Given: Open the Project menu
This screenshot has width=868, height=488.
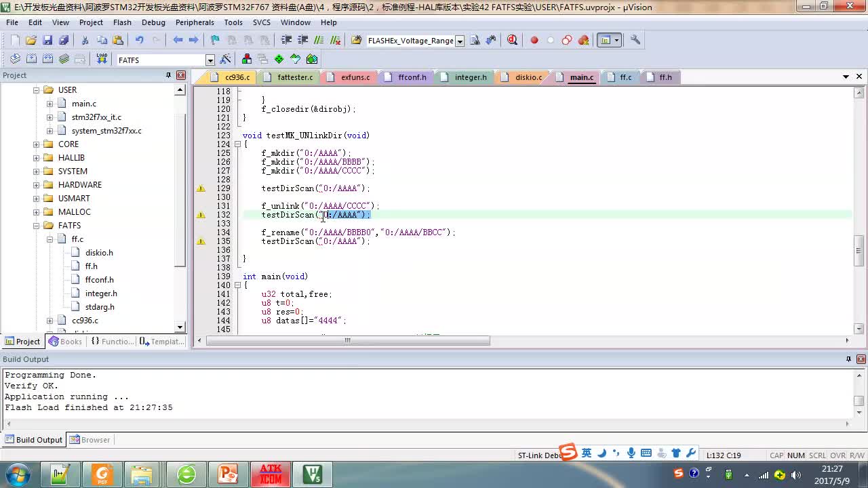Looking at the screenshot, I should (91, 22).
